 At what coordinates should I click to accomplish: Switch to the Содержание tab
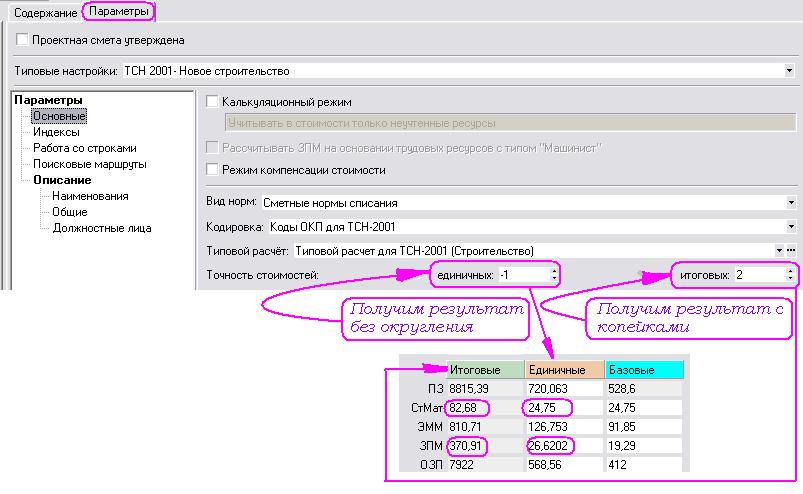(44, 12)
